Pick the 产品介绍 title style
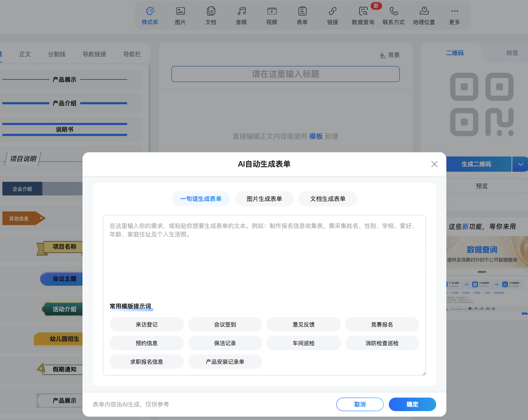This screenshot has height=420, width=528. (x=65, y=103)
